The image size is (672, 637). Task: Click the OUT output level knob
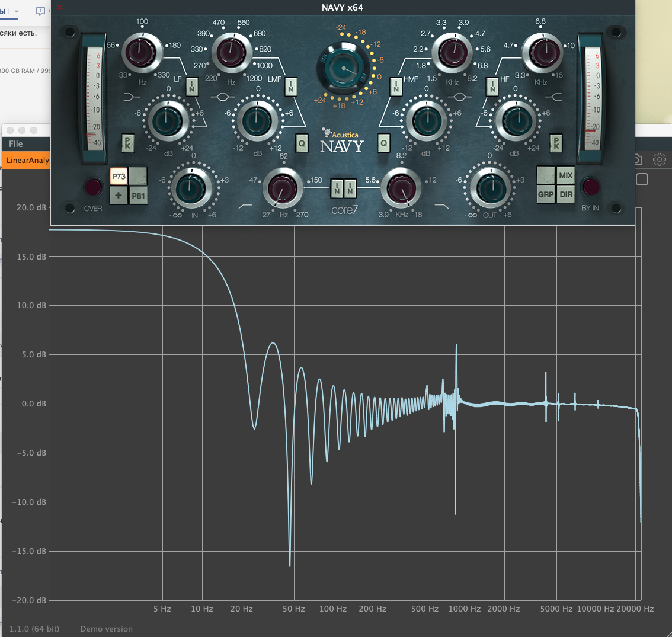click(x=491, y=188)
